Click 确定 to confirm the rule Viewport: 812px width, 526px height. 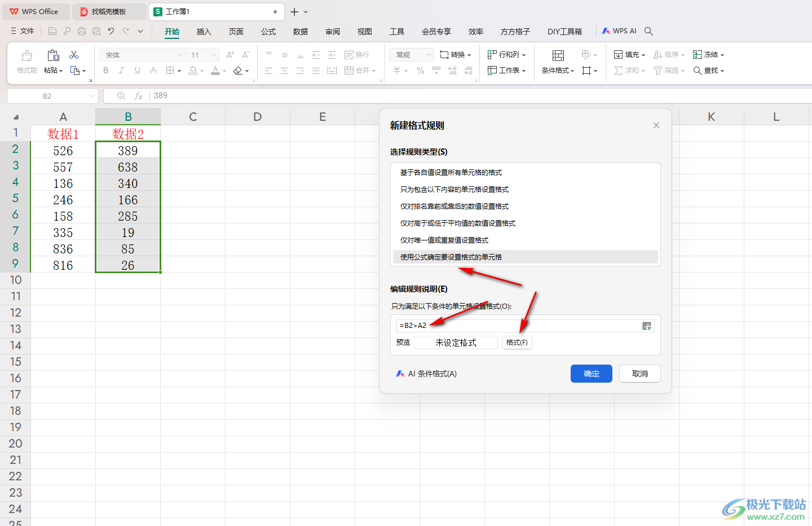[x=592, y=374]
